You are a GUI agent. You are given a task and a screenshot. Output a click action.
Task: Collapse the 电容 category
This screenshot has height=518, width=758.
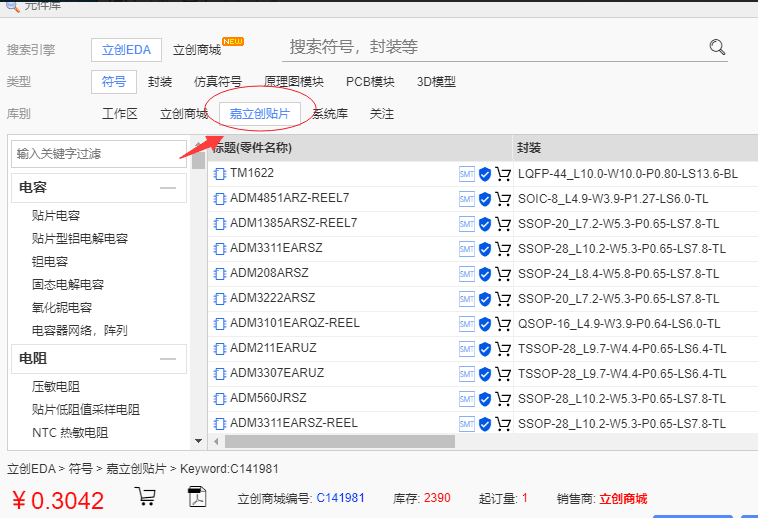tap(167, 187)
